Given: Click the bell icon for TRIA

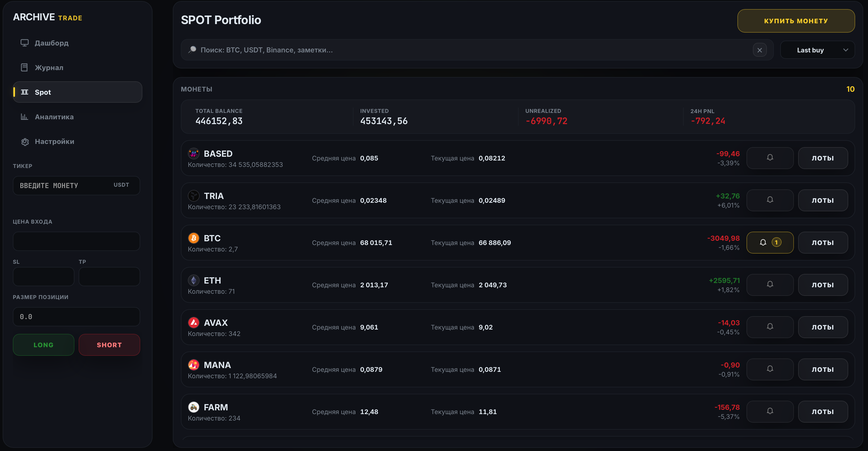Looking at the screenshot, I should pyautogui.click(x=770, y=200).
